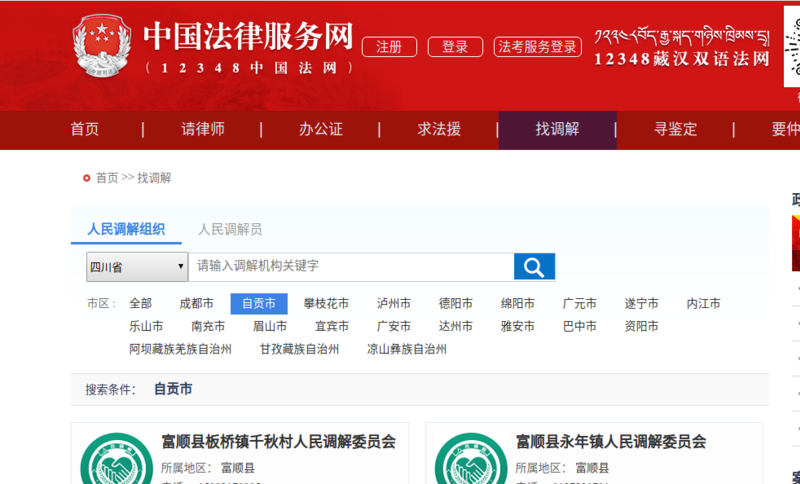Open 请律师 navigation item
This screenshot has height=484, width=800.
pos(203,129)
